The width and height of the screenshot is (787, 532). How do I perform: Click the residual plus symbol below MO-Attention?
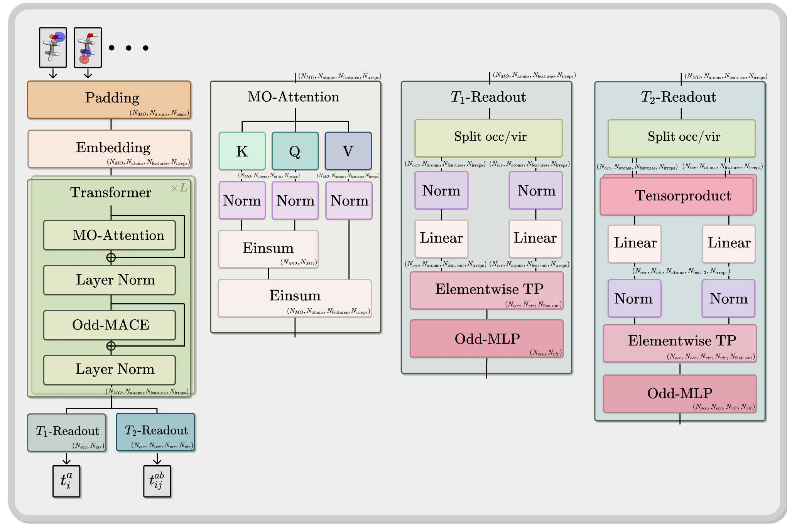pos(111,258)
